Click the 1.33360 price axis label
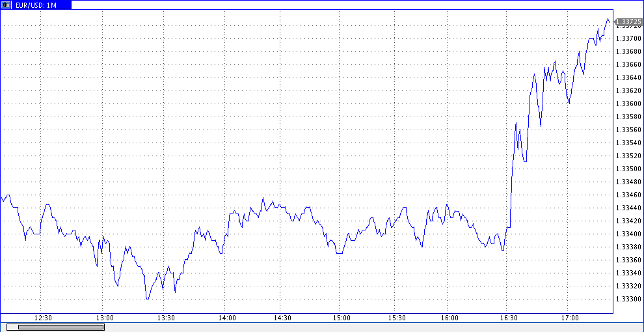The width and height of the screenshot is (644, 332). tap(629, 260)
